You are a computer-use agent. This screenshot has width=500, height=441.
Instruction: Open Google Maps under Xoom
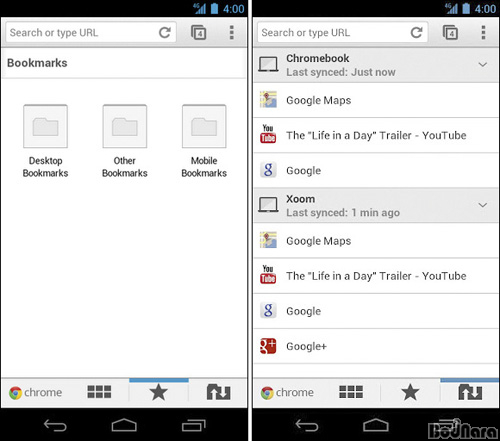point(376,241)
